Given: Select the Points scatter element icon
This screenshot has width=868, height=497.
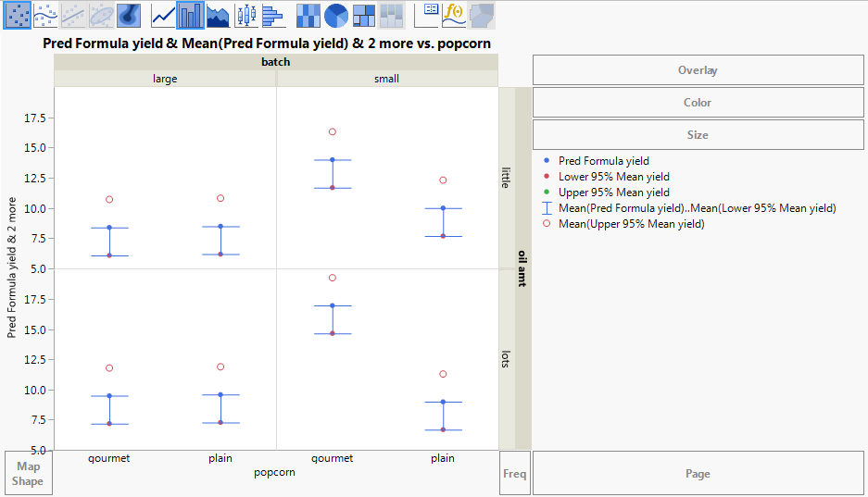Looking at the screenshot, I should point(18,15).
